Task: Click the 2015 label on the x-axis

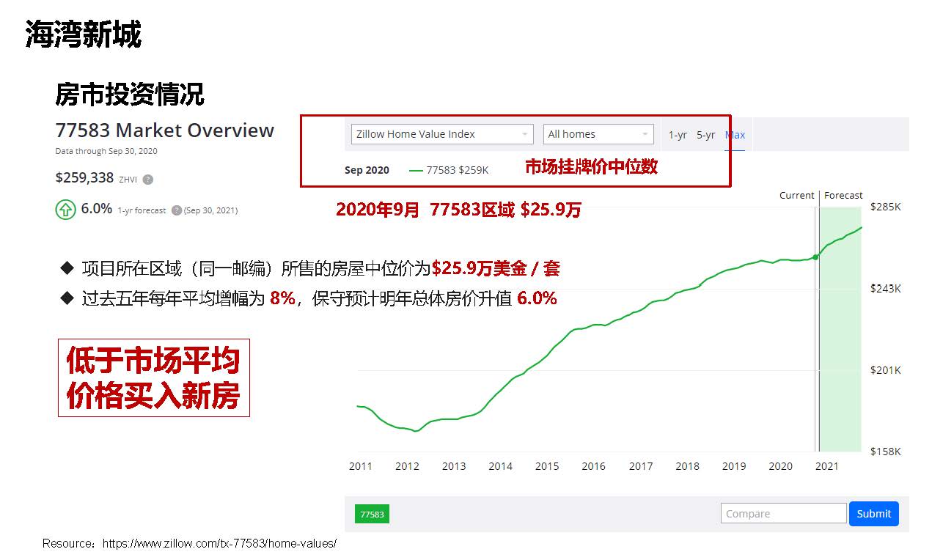Action: (547, 466)
